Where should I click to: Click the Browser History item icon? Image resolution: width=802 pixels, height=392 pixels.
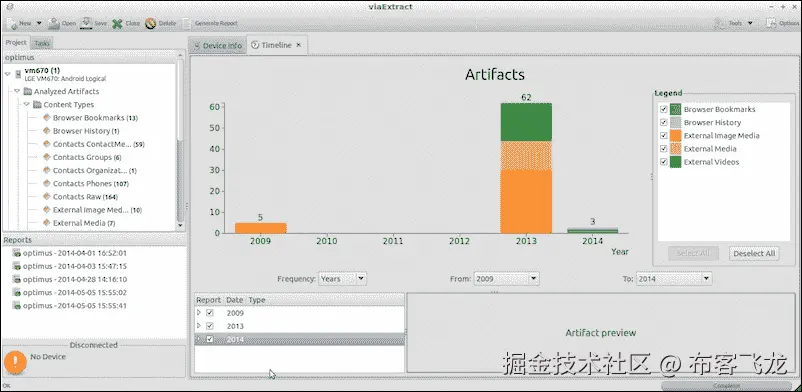[x=47, y=130]
